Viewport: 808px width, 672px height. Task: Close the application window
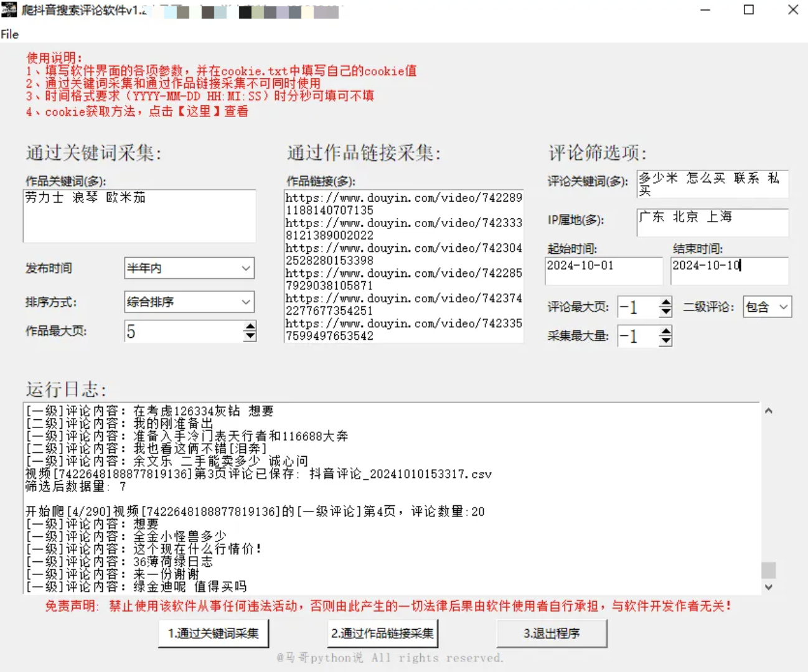click(x=792, y=9)
